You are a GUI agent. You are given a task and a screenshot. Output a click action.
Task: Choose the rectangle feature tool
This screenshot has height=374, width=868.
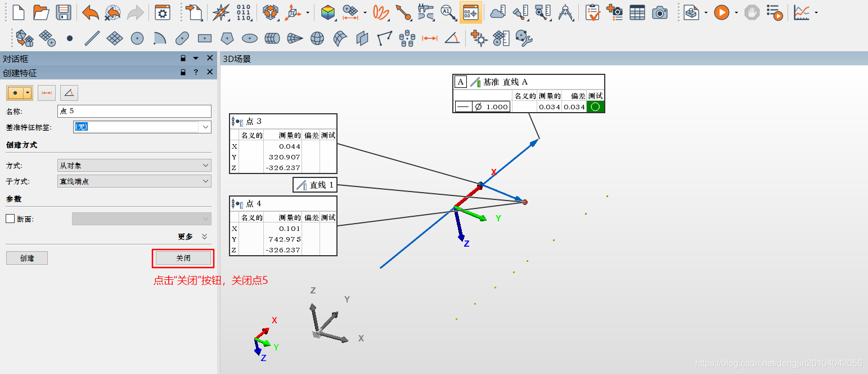tap(205, 38)
